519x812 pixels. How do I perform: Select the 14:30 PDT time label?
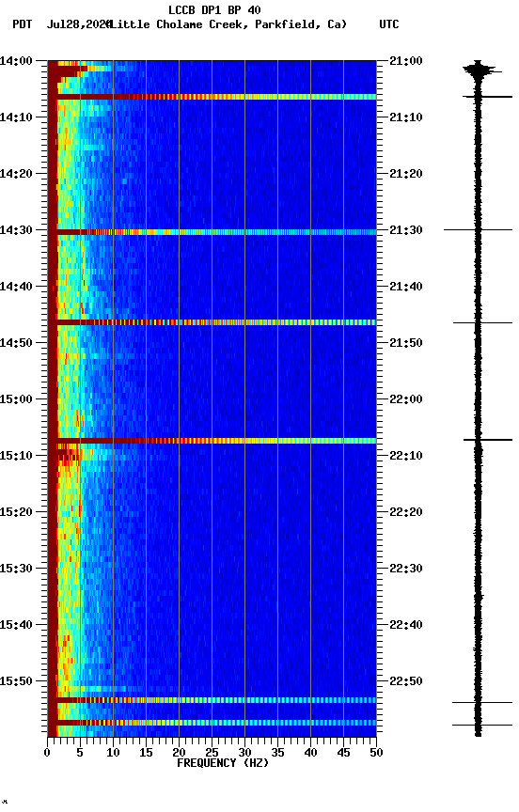(16, 230)
